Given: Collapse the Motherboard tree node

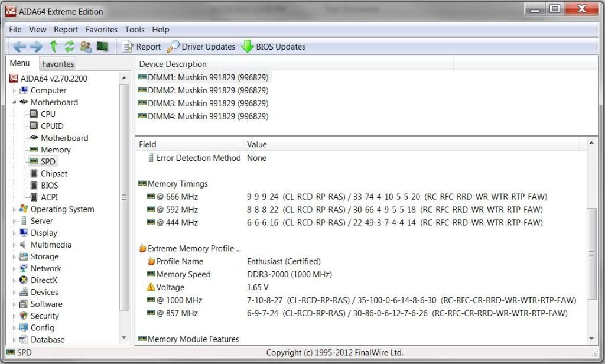Looking at the screenshot, I should (x=14, y=102).
